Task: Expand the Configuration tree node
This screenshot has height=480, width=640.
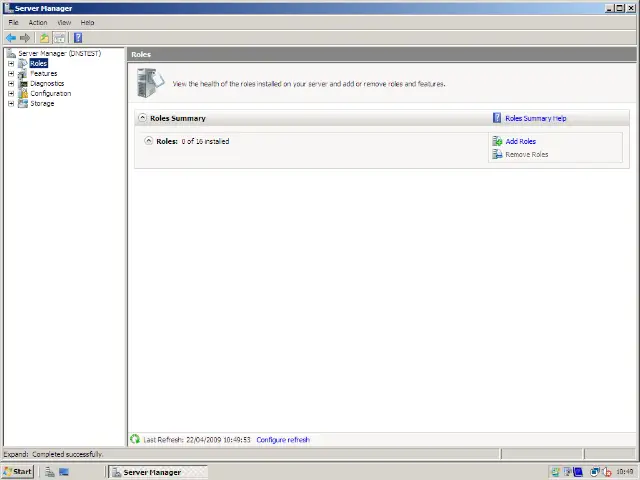Action: (x=11, y=93)
